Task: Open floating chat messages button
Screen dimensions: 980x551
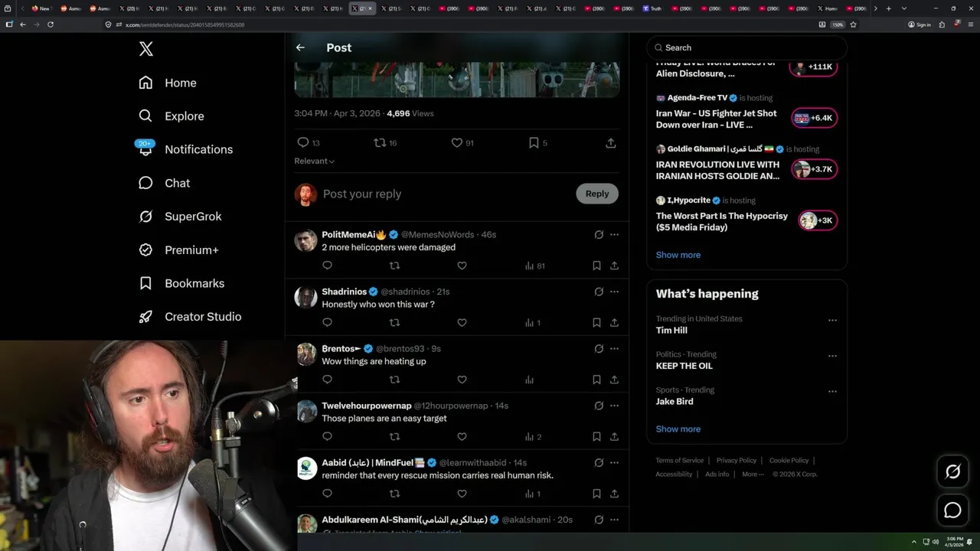Action: [x=952, y=510]
